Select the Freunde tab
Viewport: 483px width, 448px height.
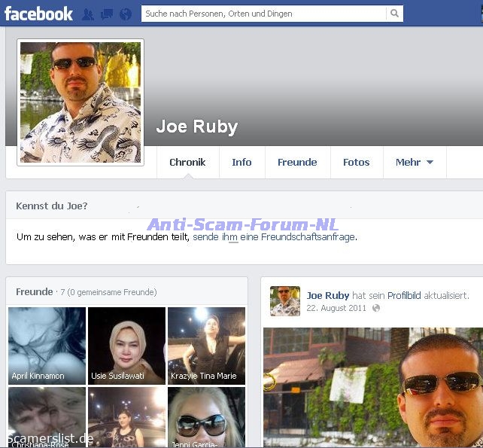[297, 162]
